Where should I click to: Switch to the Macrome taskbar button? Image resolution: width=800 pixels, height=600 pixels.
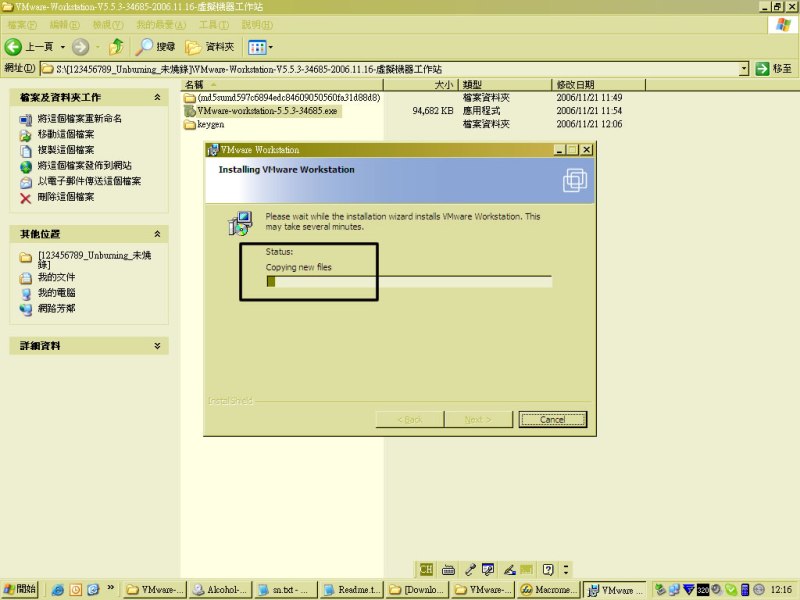point(548,590)
